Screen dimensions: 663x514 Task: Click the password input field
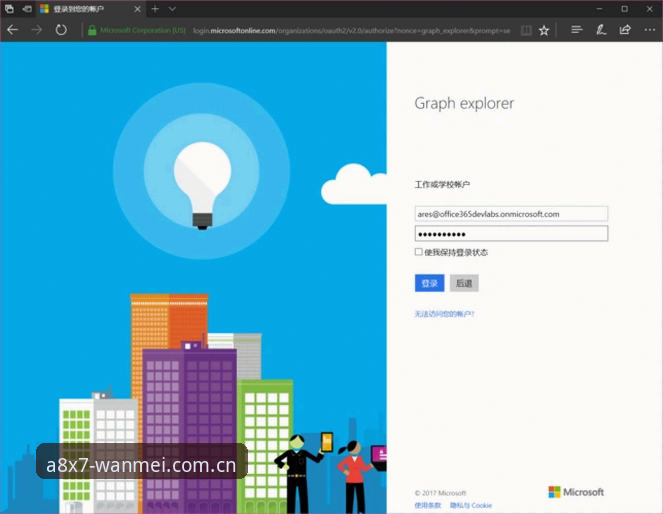click(511, 234)
